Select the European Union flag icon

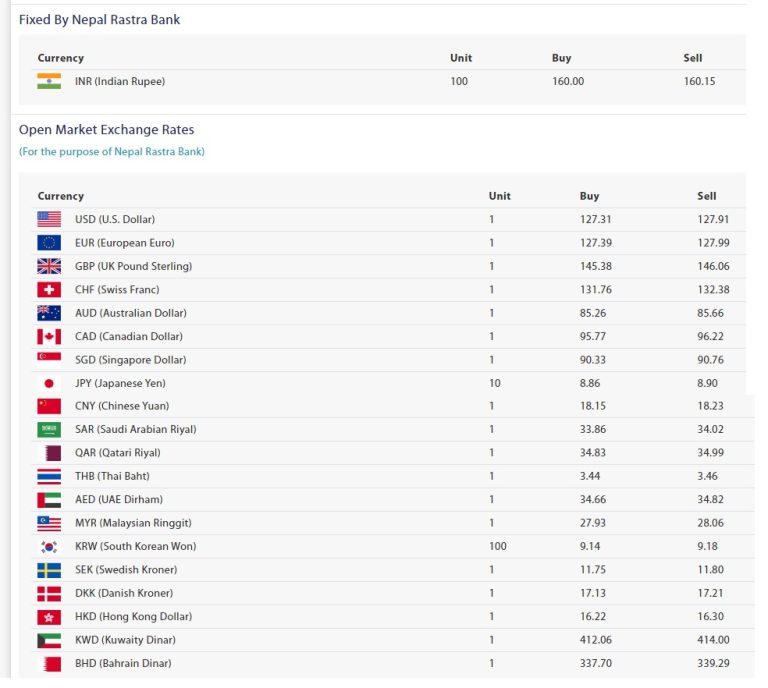(49, 243)
